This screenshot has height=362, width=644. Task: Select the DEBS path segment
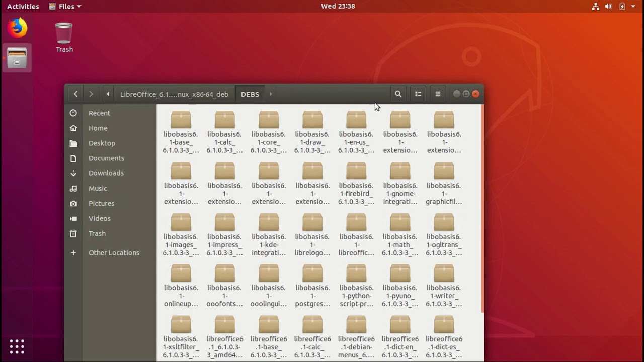pos(250,94)
